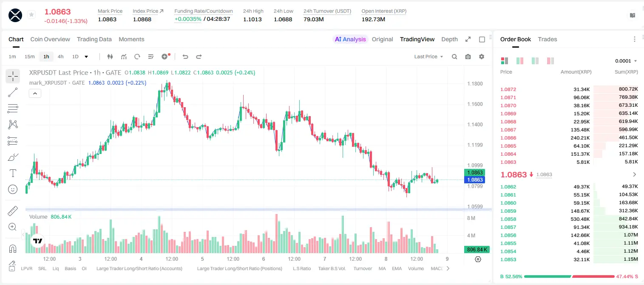Select the 4h timeframe
This screenshot has height=285, width=644.
60,57
